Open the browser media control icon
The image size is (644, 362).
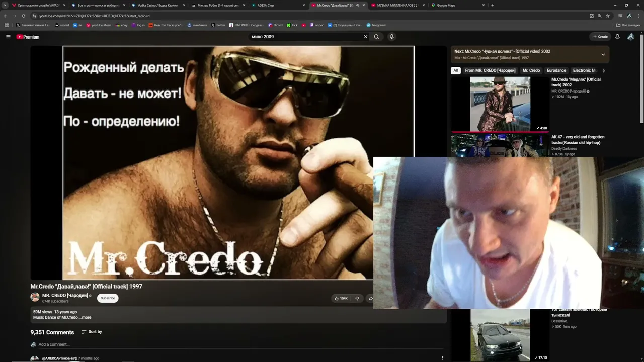pyautogui.click(x=620, y=16)
